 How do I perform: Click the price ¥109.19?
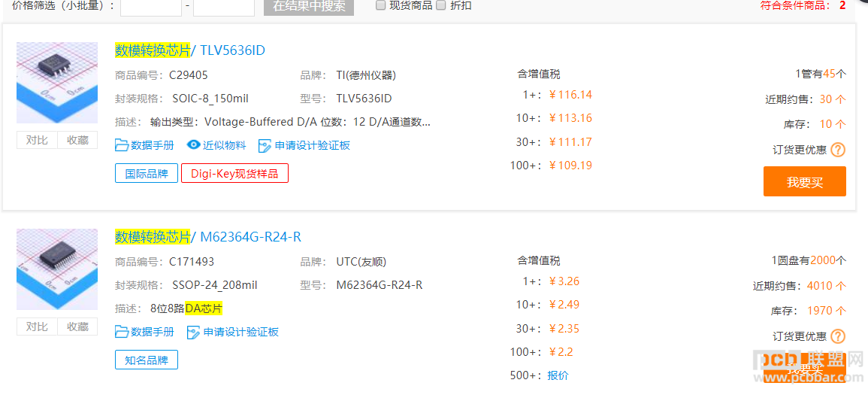570,166
